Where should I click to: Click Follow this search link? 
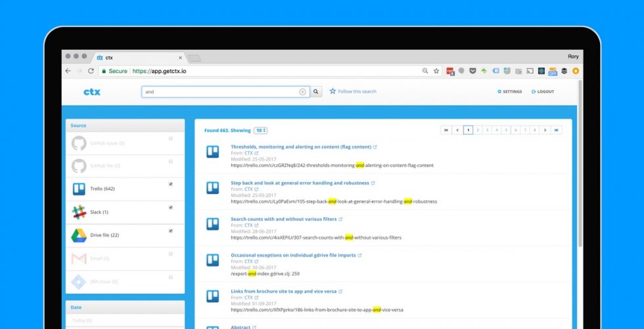coord(357,91)
